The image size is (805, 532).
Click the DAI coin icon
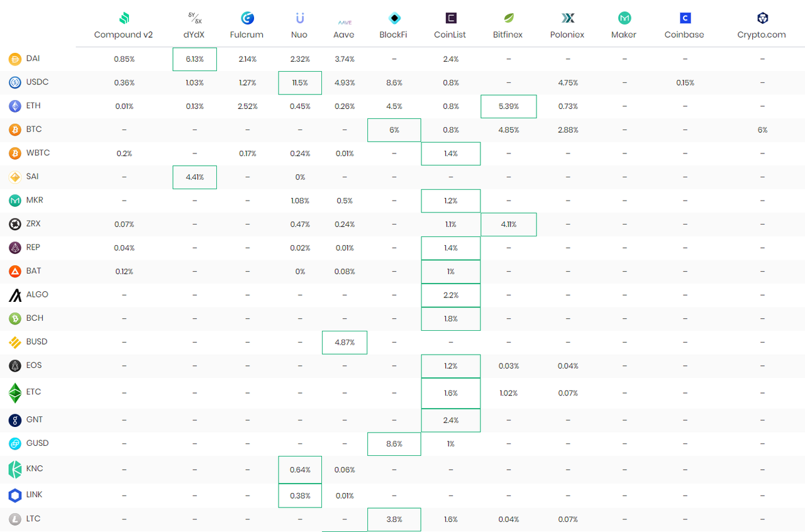coord(15,59)
